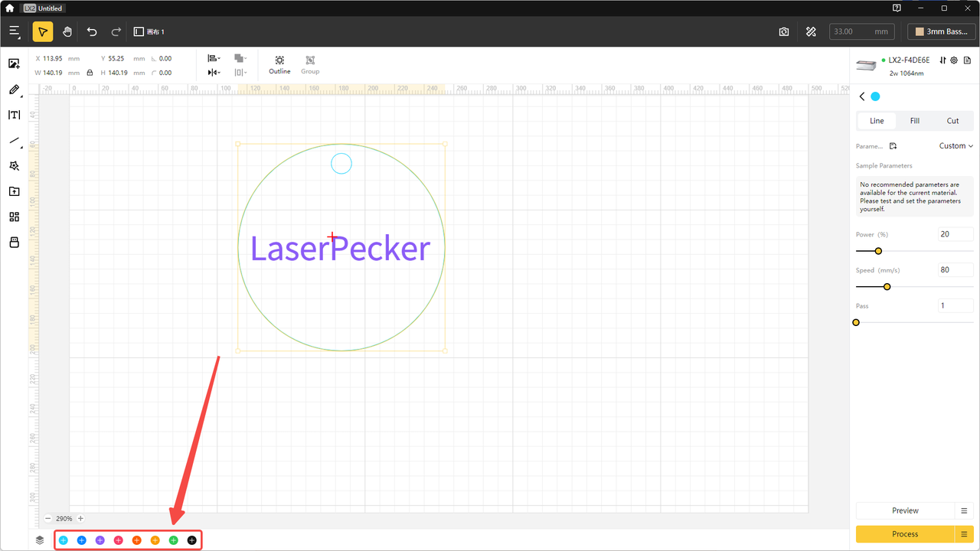Click the magic wand icon in top toolbar

pyautogui.click(x=811, y=31)
